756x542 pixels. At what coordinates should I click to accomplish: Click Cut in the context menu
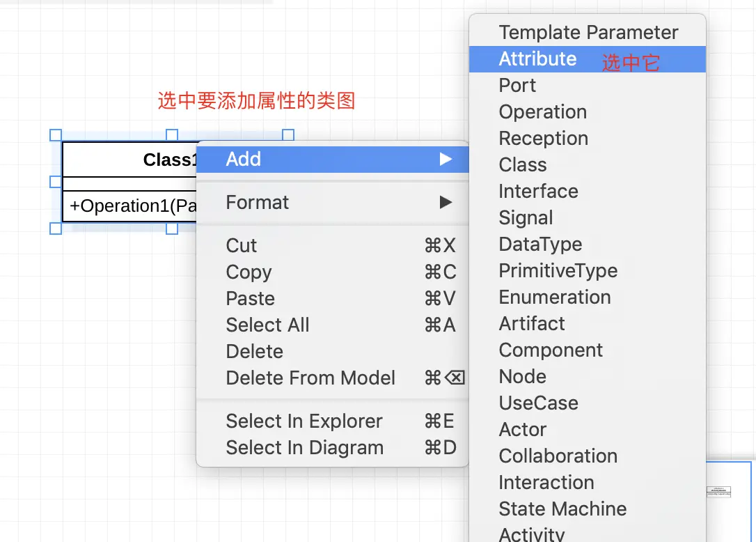[x=242, y=246]
